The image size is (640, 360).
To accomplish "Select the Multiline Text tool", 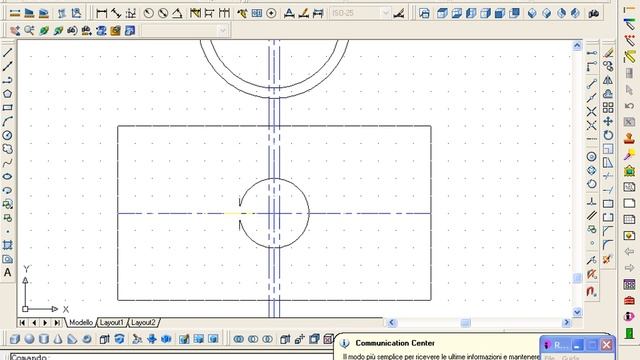I will [x=7, y=273].
